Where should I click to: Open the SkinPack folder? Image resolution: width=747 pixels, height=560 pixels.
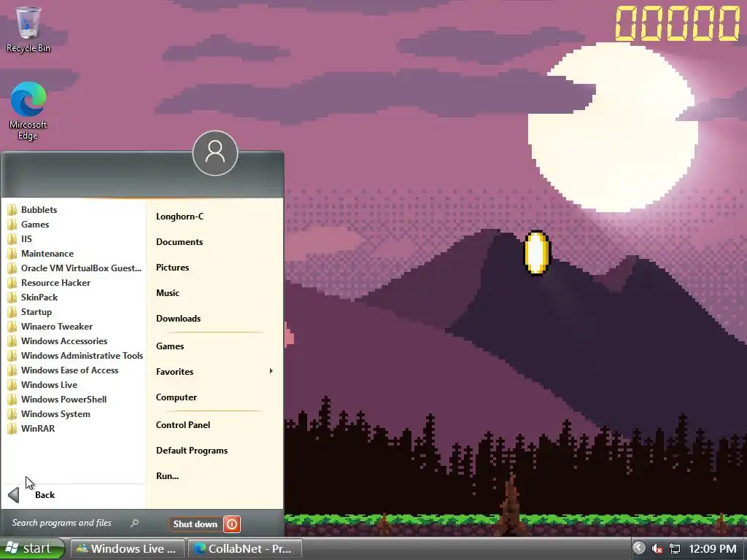pyautogui.click(x=75, y=297)
